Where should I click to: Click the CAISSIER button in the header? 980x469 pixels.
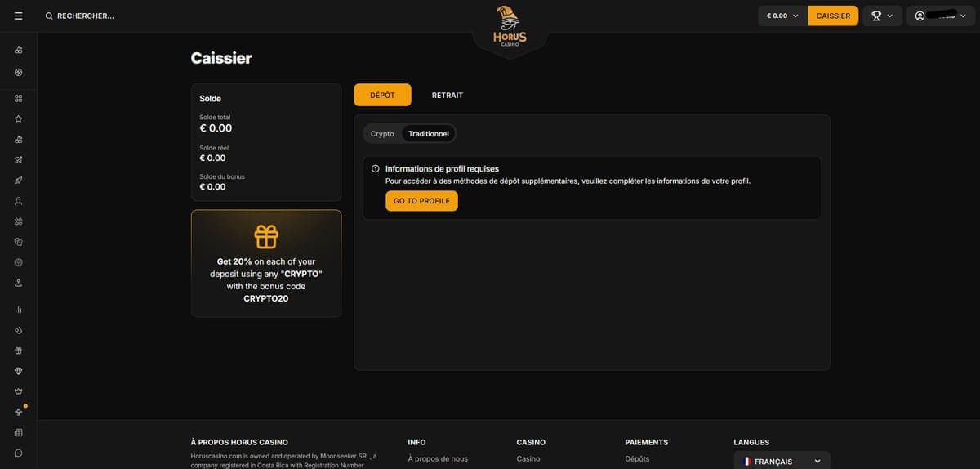[x=833, y=16]
